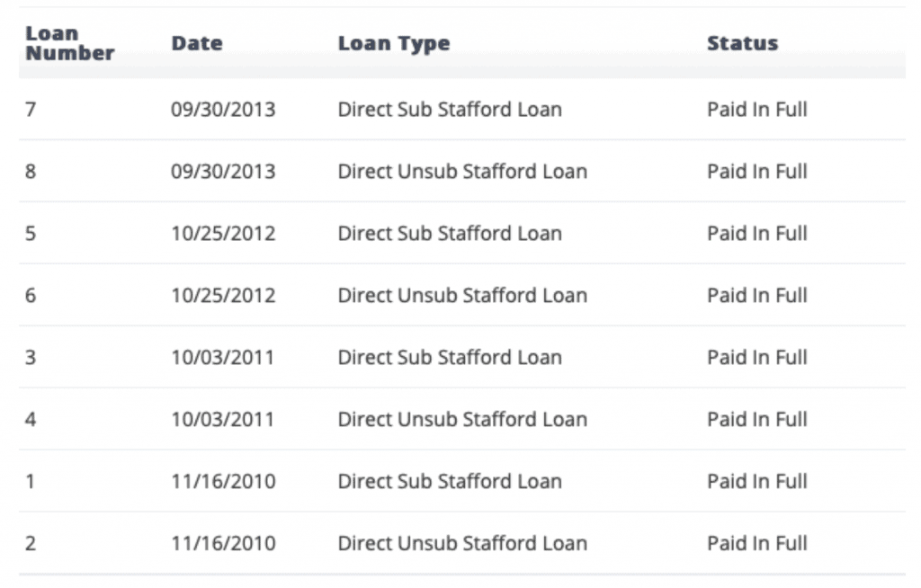Click Direct Sub Stafford Loan for loan 3

tap(450, 358)
